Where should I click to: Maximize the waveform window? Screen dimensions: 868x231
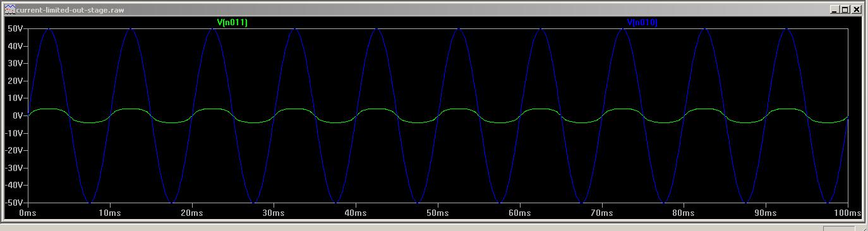(846, 9)
